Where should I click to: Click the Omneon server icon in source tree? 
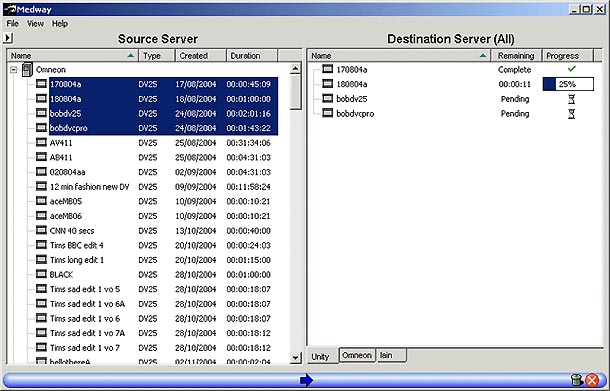(27, 70)
